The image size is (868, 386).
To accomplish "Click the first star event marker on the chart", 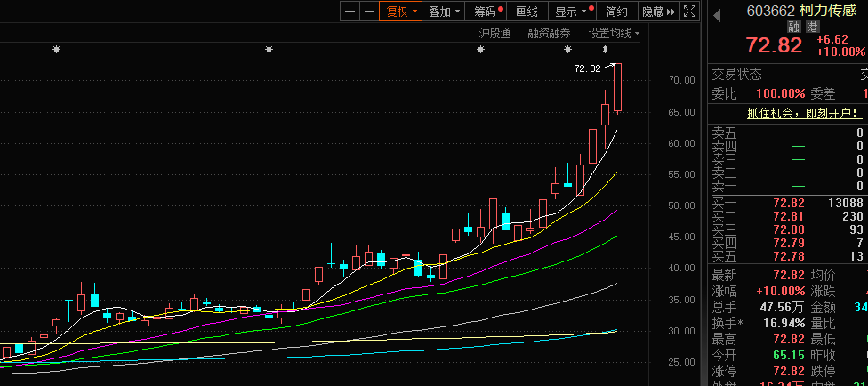I will click(57, 50).
